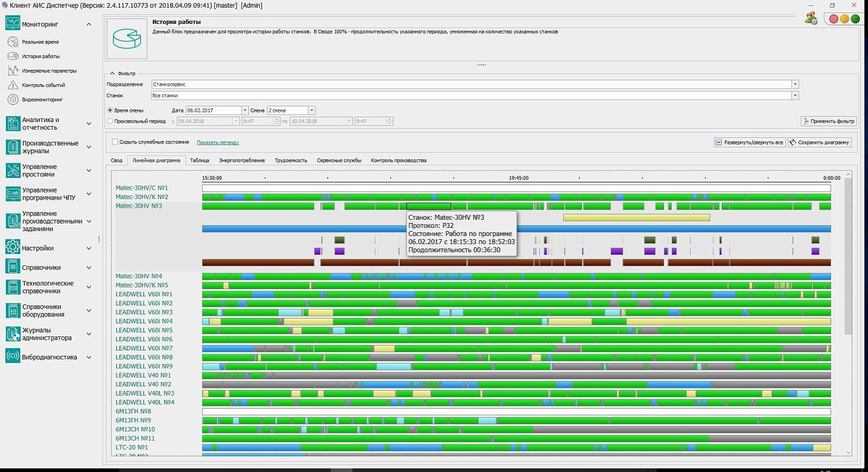Click the red status indicator light

pyautogui.click(x=834, y=19)
